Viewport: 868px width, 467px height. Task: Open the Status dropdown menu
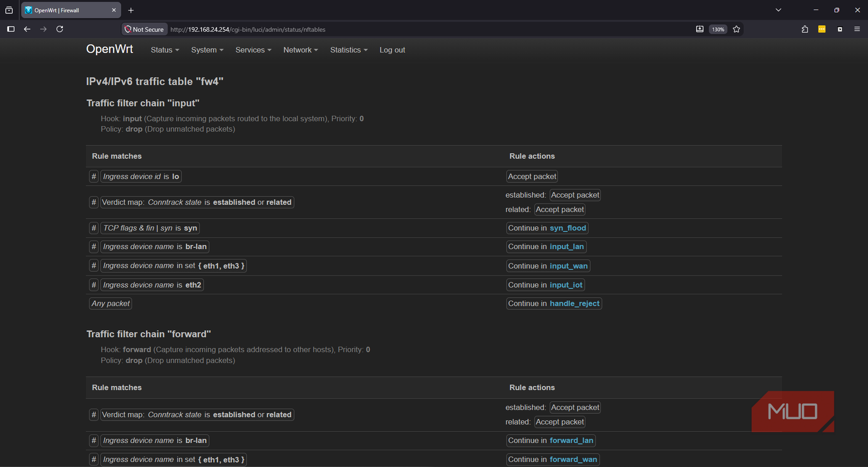coord(165,50)
